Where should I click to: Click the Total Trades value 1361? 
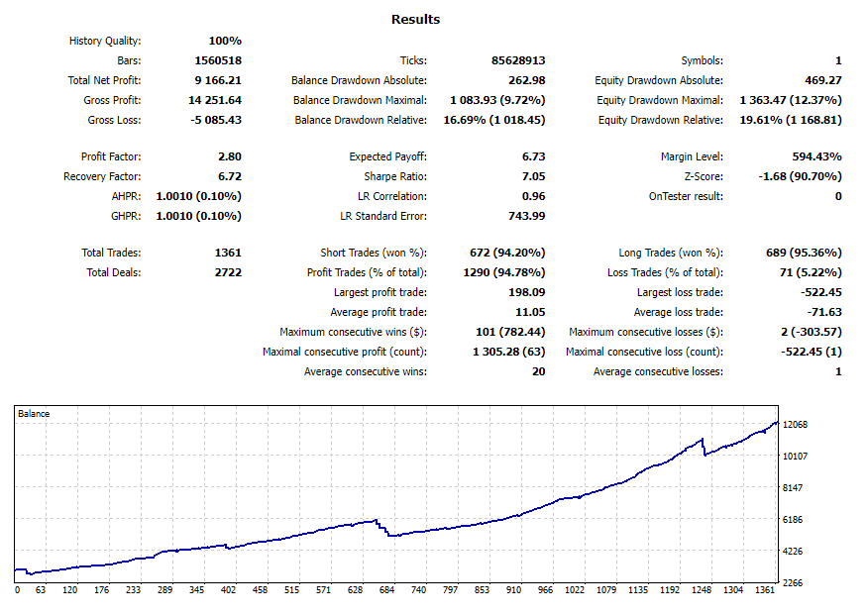226,253
